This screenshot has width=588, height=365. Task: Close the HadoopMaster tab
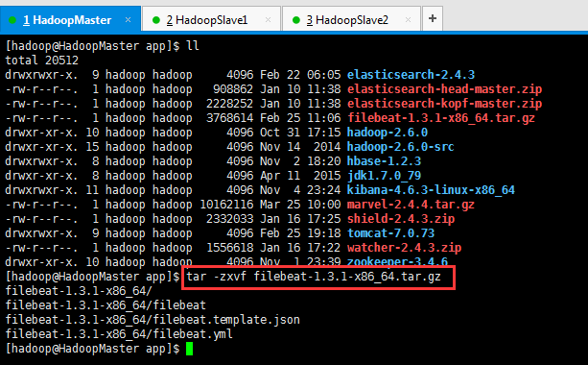coord(128,19)
